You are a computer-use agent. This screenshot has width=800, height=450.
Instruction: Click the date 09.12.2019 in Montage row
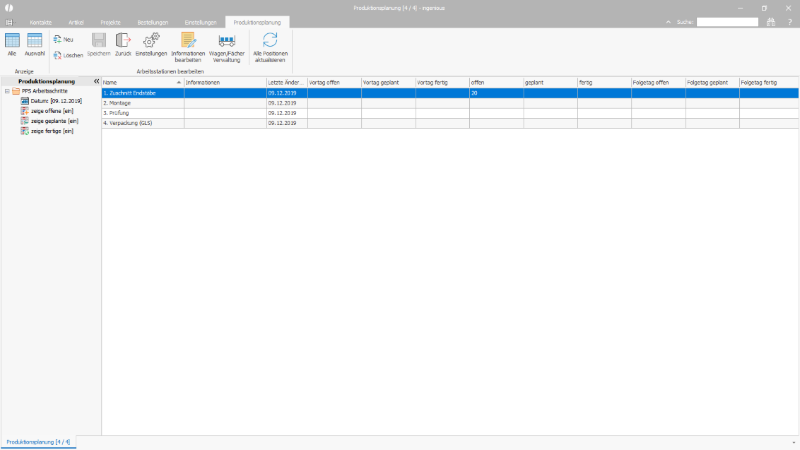(x=282, y=103)
